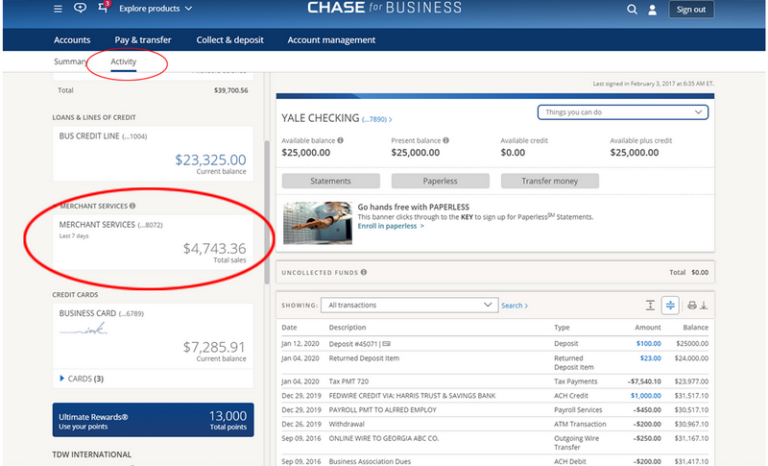
Task: Click the search magnifier in the header
Action: pos(631,9)
